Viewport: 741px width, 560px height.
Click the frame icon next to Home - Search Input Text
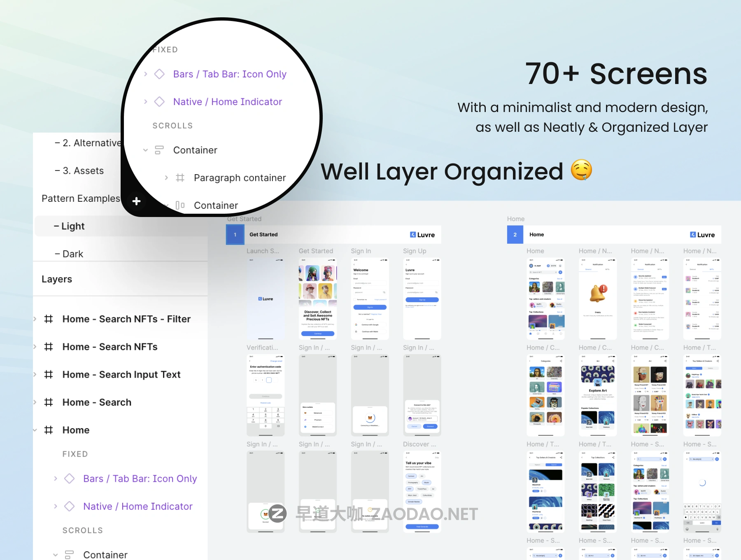point(49,375)
